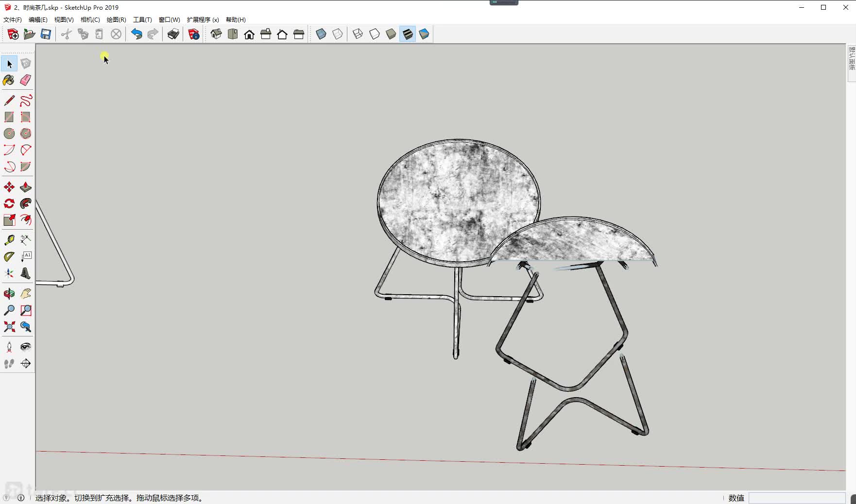Image resolution: width=856 pixels, height=504 pixels.
Task: Pick the Paint Bucket tool
Action: pos(9,80)
